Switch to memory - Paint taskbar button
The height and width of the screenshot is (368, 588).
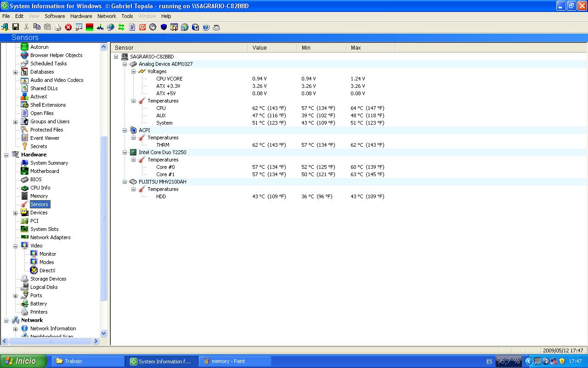(x=235, y=361)
